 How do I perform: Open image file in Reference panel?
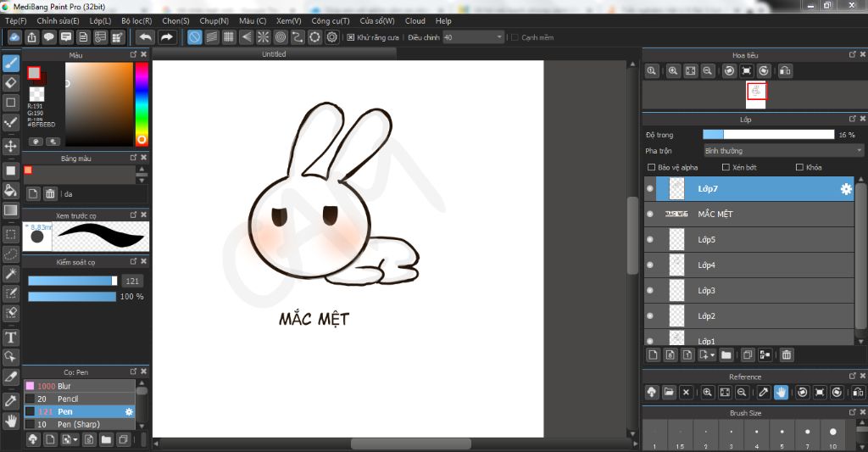(x=669, y=392)
